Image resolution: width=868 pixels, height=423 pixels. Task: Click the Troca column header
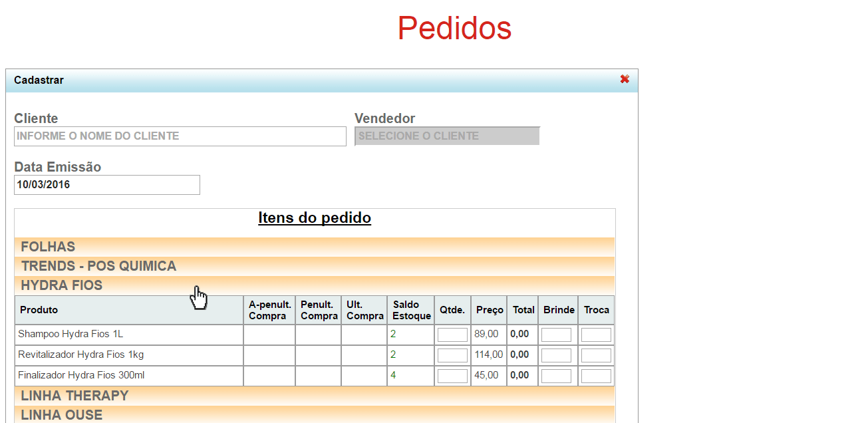pyautogui.click(x=597, y=310)
